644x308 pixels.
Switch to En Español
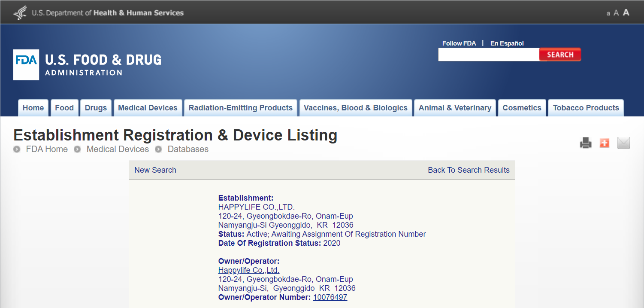(507, 43)
